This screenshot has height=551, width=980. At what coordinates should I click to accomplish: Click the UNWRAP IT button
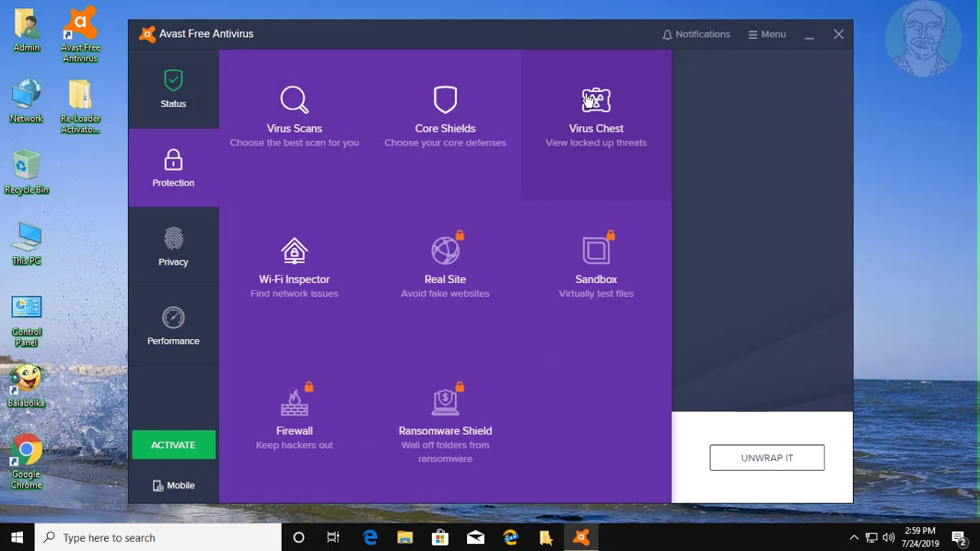[767, 458]
